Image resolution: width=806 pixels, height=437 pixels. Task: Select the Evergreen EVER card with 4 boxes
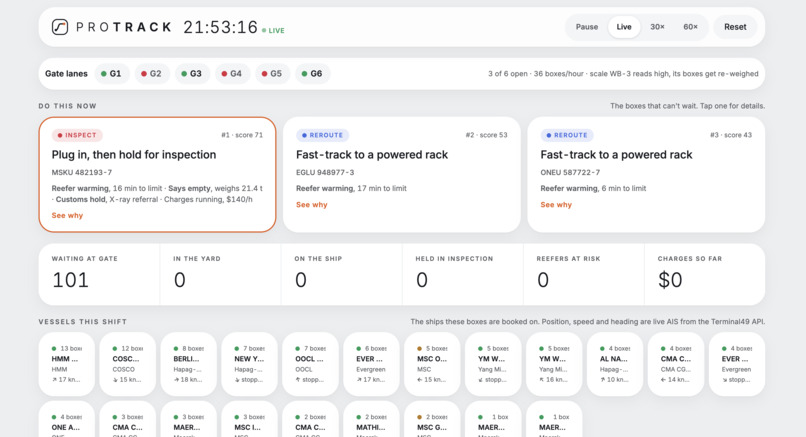(737, 364)
